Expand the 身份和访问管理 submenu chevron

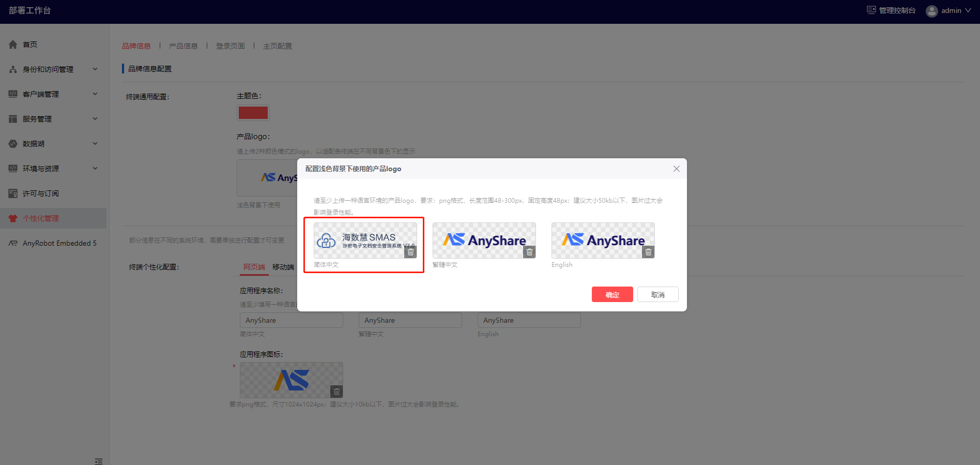95,69
